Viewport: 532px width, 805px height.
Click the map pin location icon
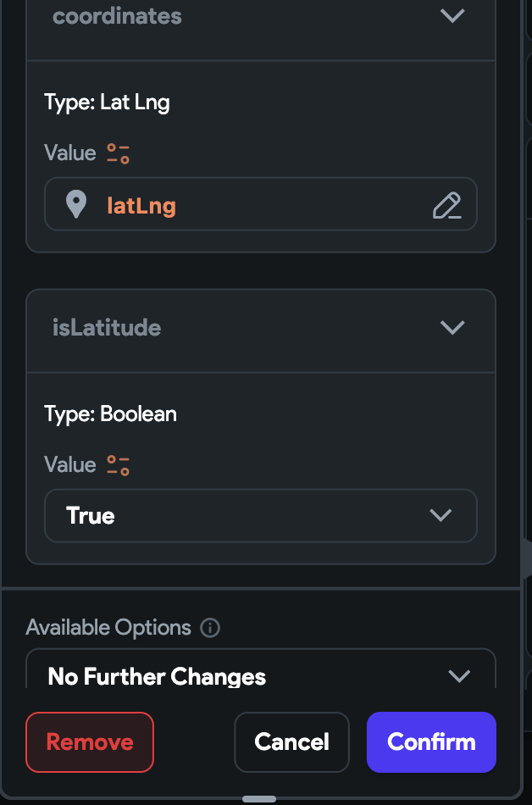point(76,204)
